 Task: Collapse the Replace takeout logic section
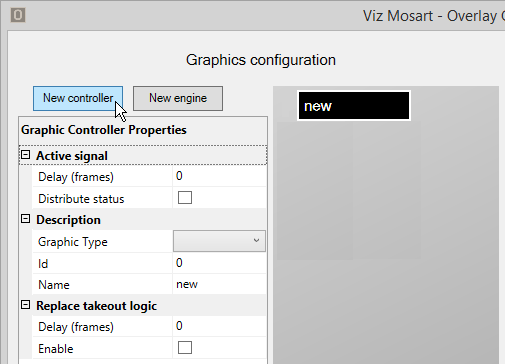pos(26,305)
